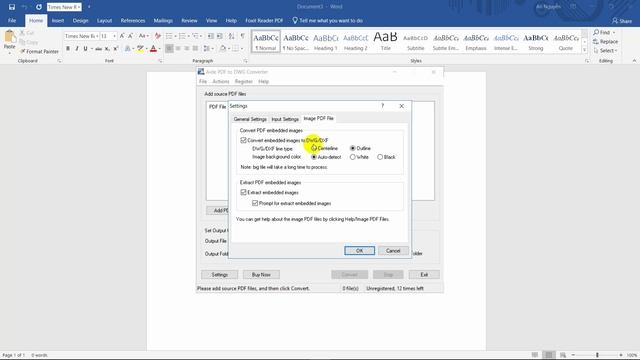This screenshot has height=360, width=640.
Task: Open the font color dropdown arrow
Action: pos(159,49)
